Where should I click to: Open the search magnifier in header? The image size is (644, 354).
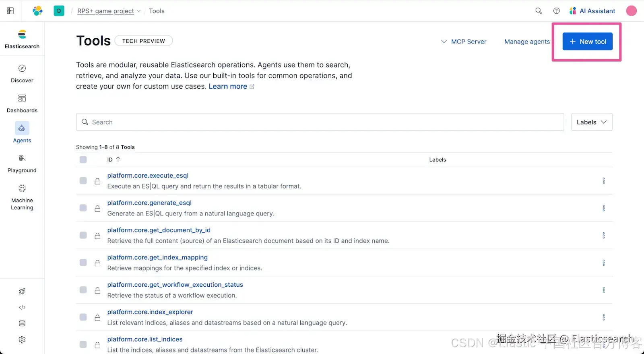coord(539,11)
